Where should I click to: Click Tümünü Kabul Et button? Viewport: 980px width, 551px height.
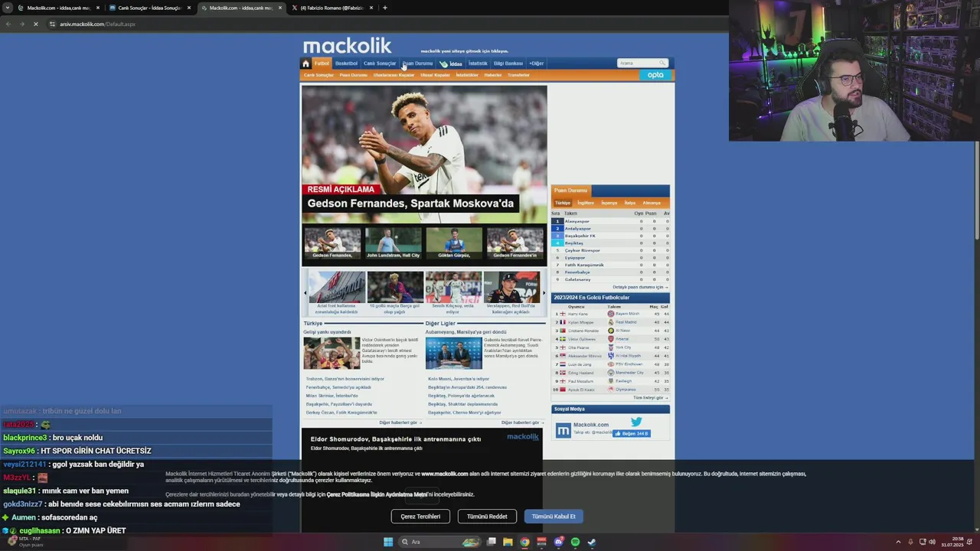click(x=554, y=517)
